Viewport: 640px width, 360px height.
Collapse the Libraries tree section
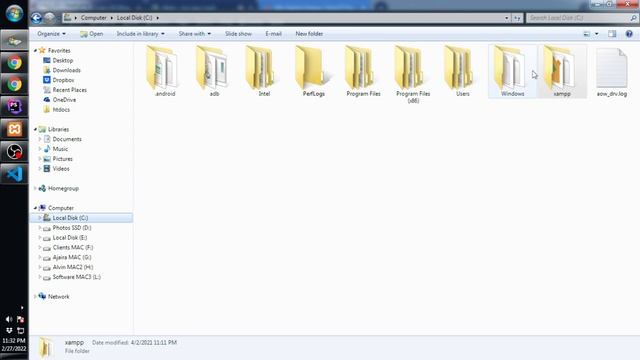coord(36,129)
